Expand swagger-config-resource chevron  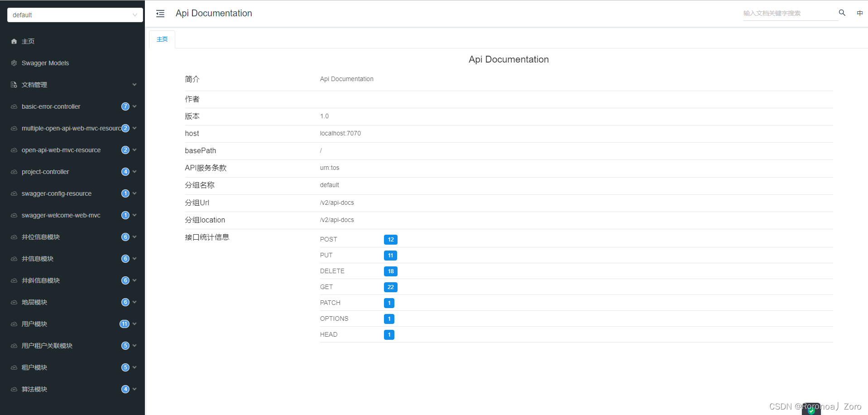[134, 193]
